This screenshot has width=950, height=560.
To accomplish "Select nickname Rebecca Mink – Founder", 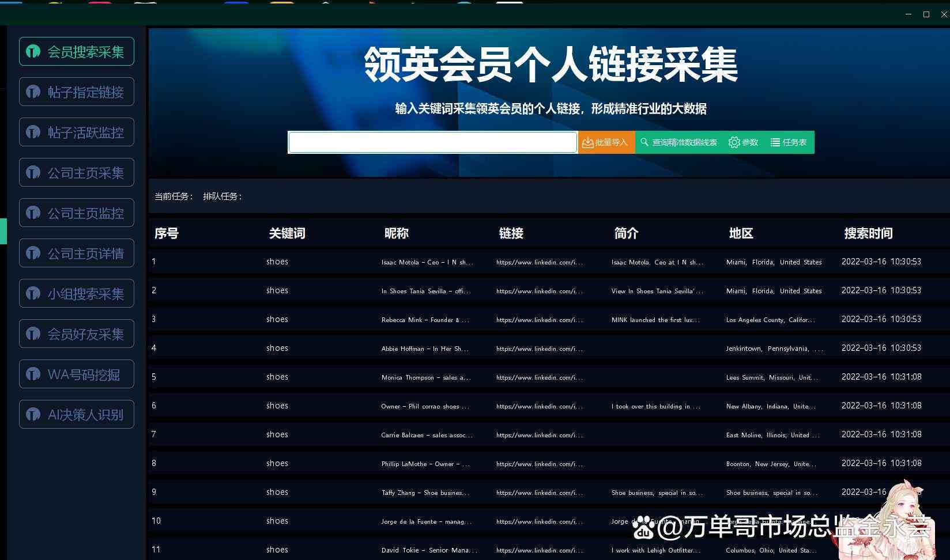I will pyautogui.click(x=425, y=320).
